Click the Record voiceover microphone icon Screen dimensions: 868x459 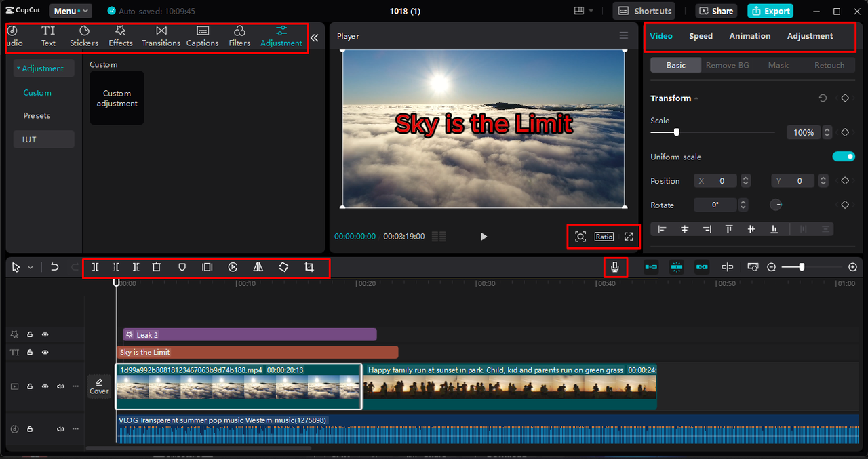615,267
